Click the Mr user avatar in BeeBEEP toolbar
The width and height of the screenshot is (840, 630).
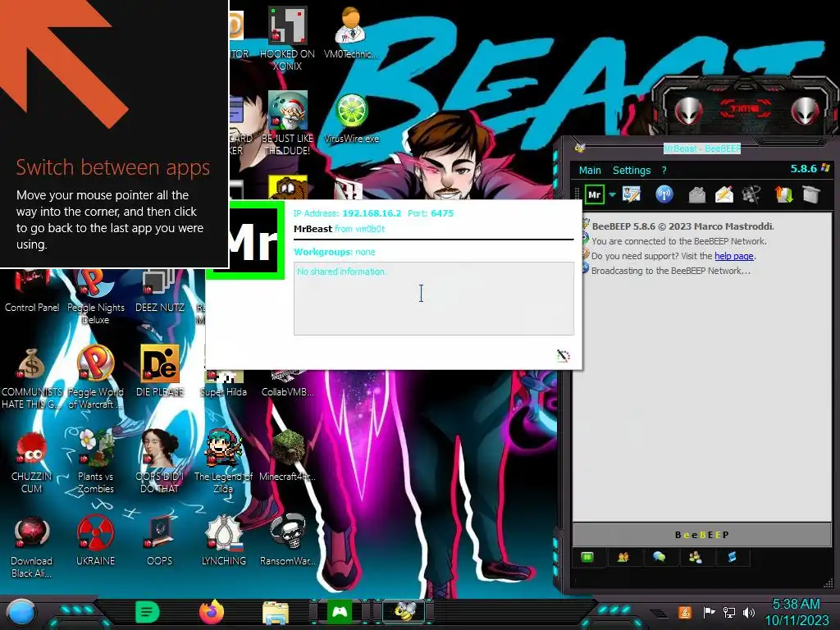[x=594, y=194]
